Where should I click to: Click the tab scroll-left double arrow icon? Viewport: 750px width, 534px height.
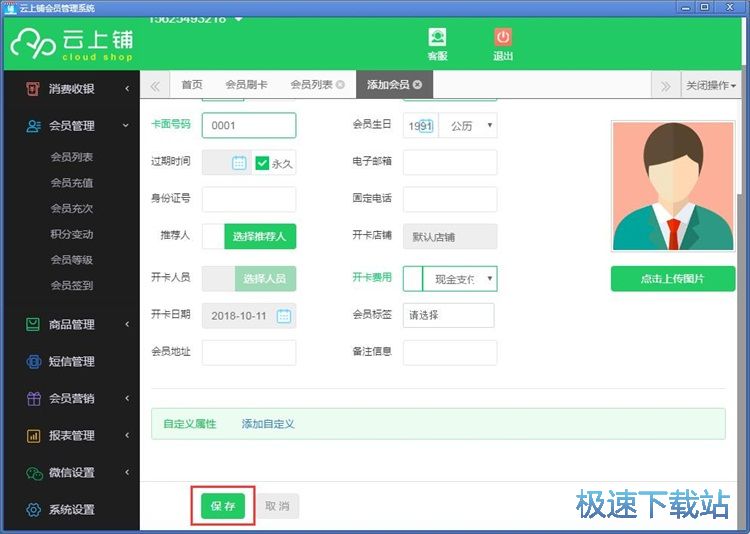[155, 86]
